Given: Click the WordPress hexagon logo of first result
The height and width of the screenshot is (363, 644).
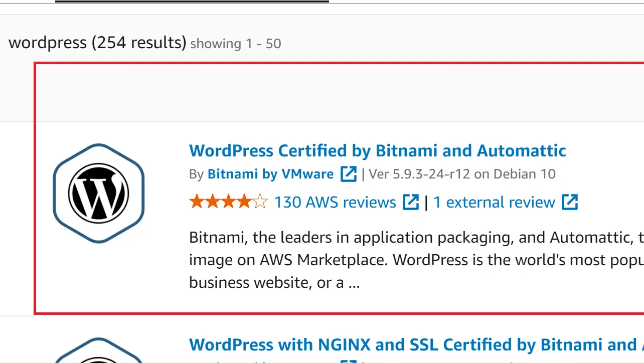Looking at the screenshot, I should coord(99,194).
